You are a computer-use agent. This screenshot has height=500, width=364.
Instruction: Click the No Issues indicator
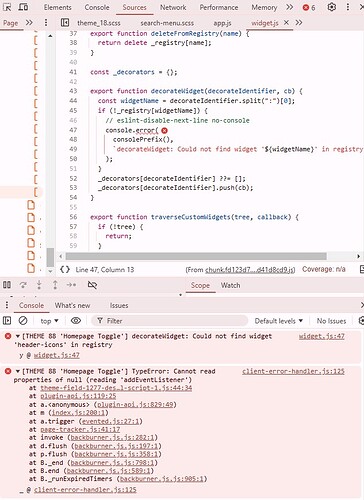(x=331, y=321)
